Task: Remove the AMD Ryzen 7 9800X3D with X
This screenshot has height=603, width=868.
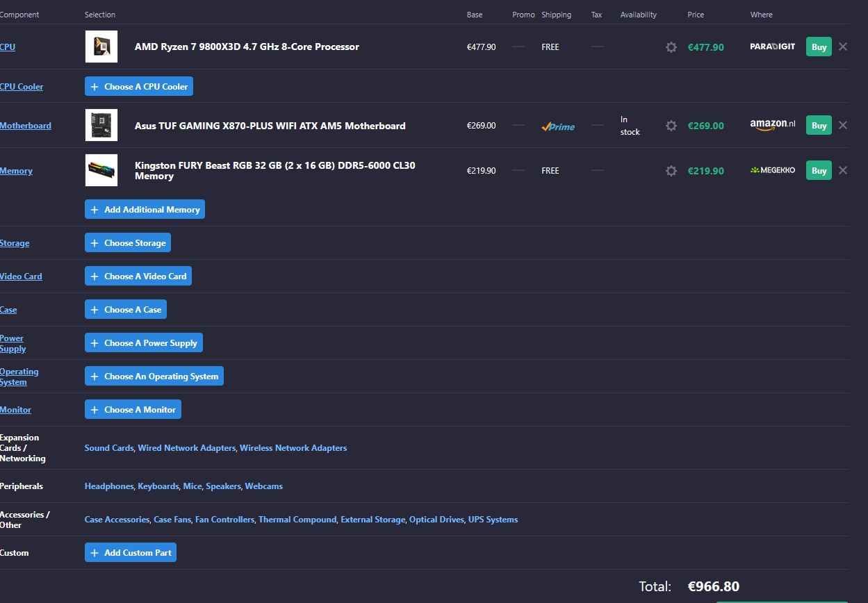Action: click(843, 47)
